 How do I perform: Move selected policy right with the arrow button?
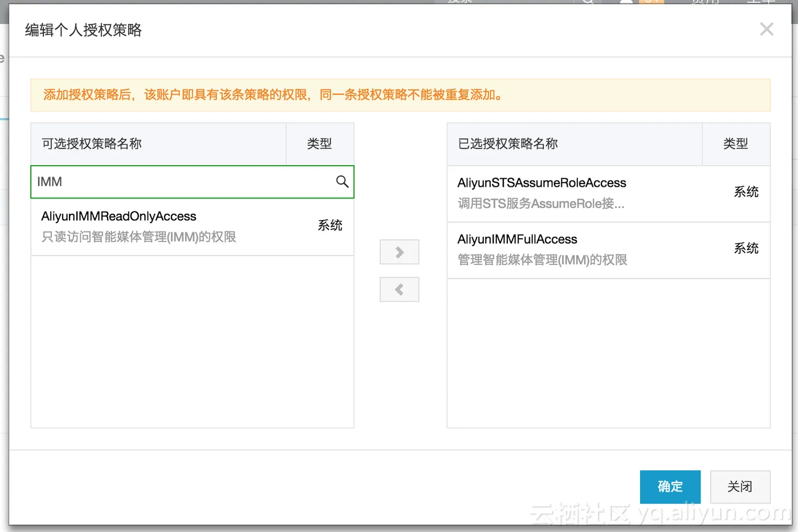400,252
